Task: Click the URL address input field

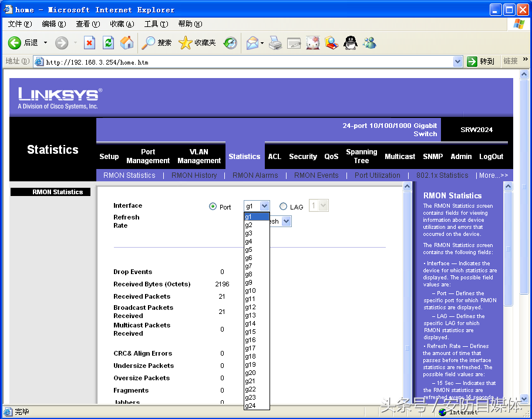Action: pos(248,62)
